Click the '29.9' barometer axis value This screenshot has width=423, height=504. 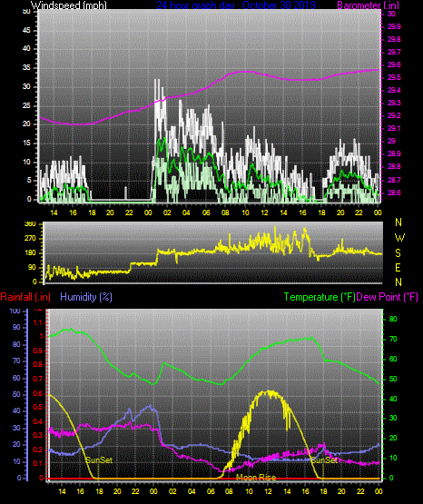pos(394,26)
